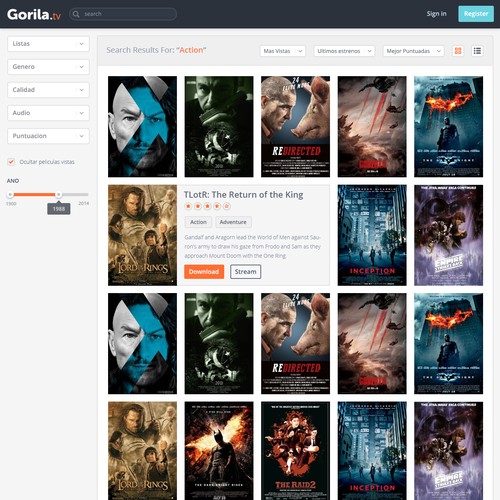The image size is (500, 500).
Task: Open third-row Dark Knight poster thumbnail
Action: 448,344
